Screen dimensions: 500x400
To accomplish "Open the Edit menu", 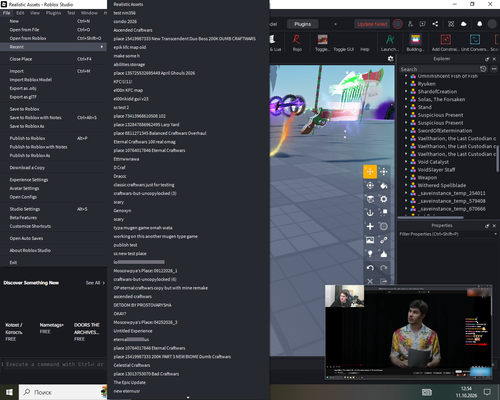I will coord(20,13).
